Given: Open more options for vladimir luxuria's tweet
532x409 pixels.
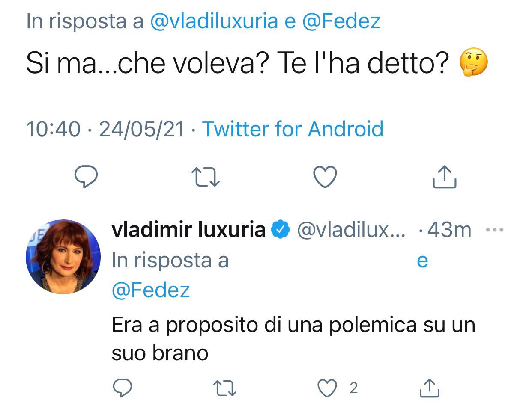Looking at the screenshot, I should [495, 230].
